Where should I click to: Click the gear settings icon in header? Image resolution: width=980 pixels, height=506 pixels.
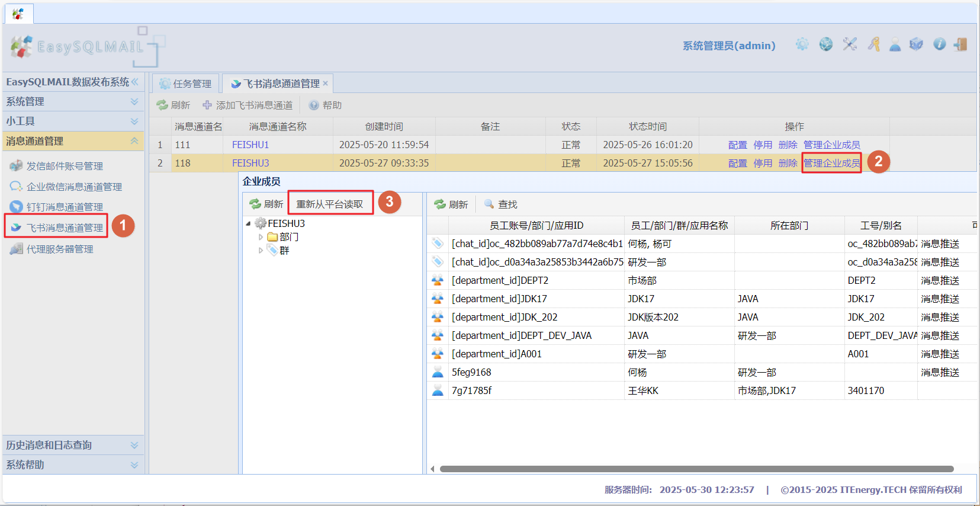802,44
